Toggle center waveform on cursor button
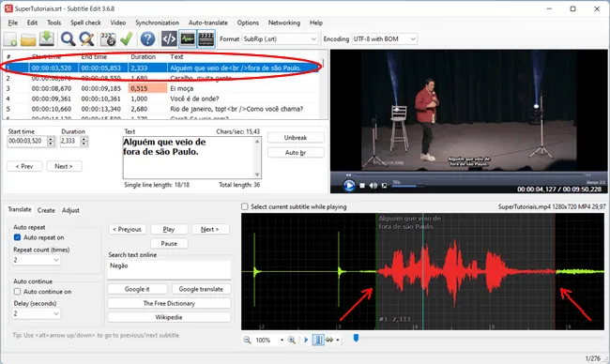610x364 pixels. pyautogui.click(x=318, y=340)
